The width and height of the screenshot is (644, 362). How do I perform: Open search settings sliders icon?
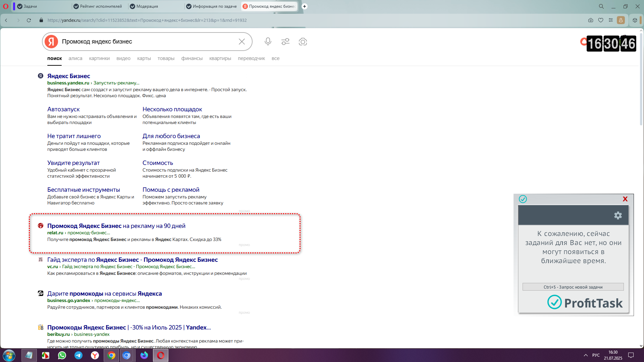coord(285,42)
